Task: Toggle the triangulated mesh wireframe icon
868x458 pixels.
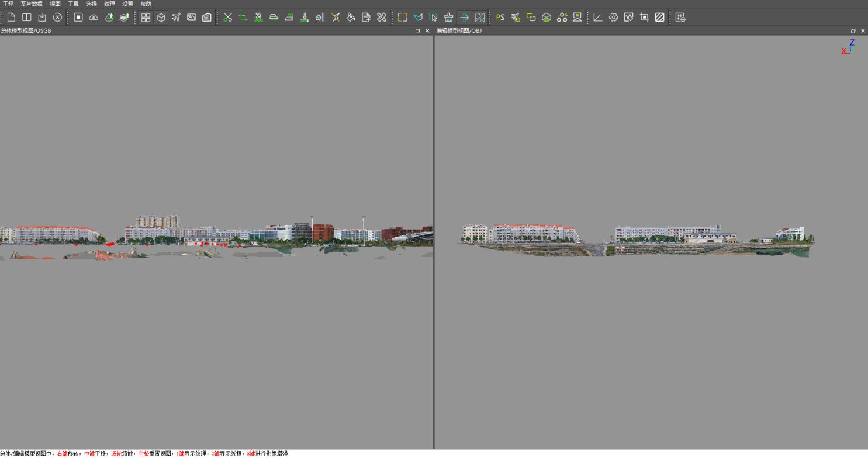Action: (479, 18)
